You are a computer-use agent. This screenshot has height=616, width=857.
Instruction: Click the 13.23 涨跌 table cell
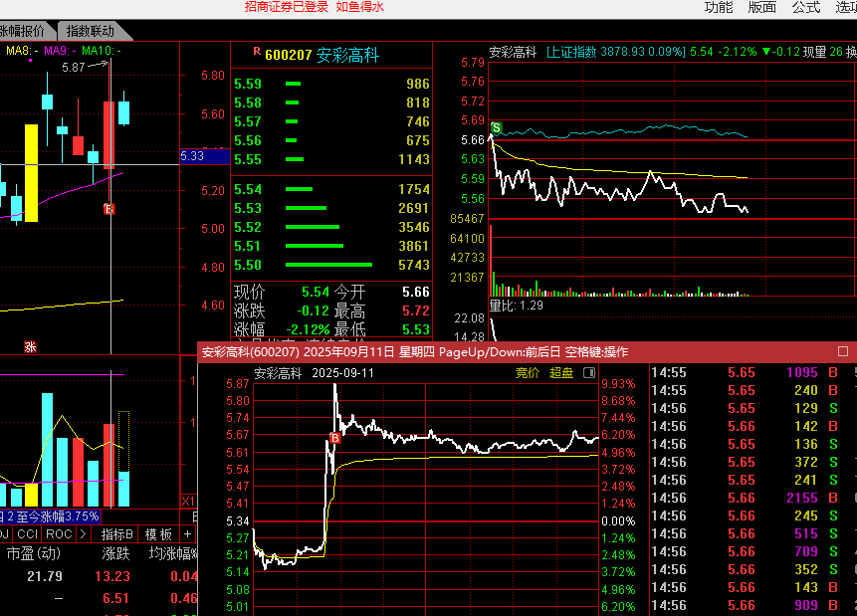(x=112, y=576)
